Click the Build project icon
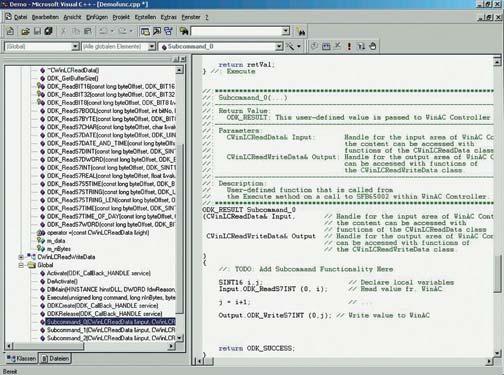This screenshot has height=375, width=504. click(326, 46)
